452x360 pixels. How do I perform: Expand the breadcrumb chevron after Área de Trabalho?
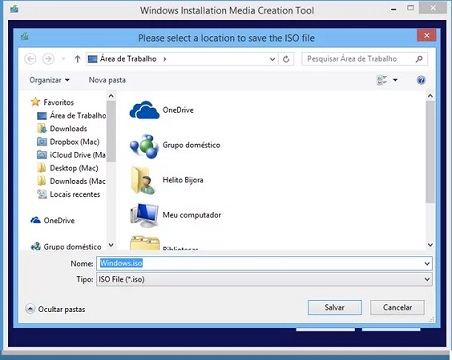coord(165,59)
